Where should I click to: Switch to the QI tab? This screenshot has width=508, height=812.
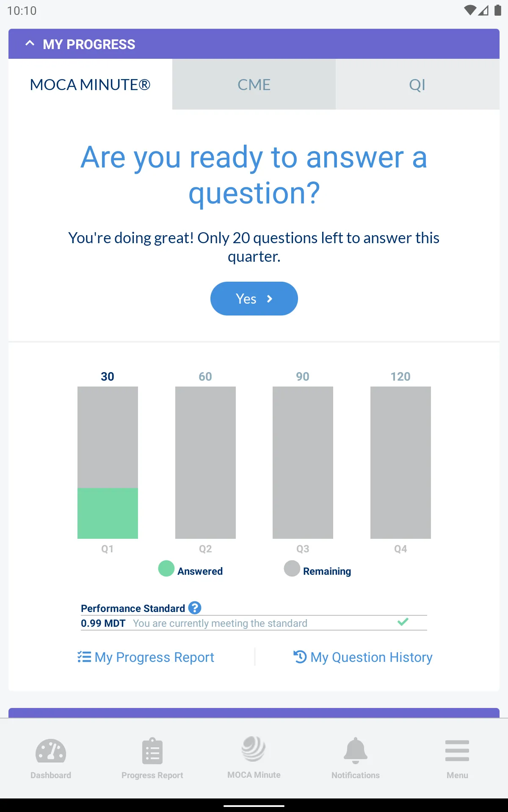pyautogui.click(x=417, y=84)
